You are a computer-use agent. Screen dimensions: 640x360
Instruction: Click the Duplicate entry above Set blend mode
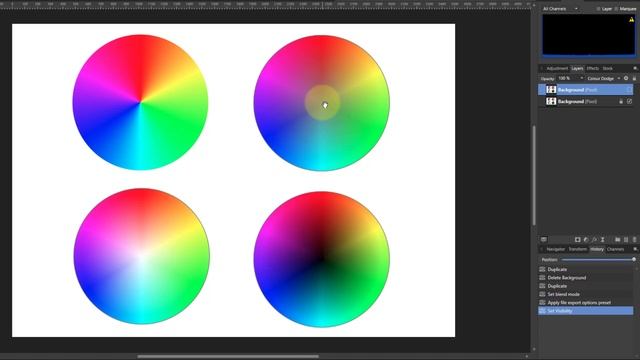click(586, 286)
